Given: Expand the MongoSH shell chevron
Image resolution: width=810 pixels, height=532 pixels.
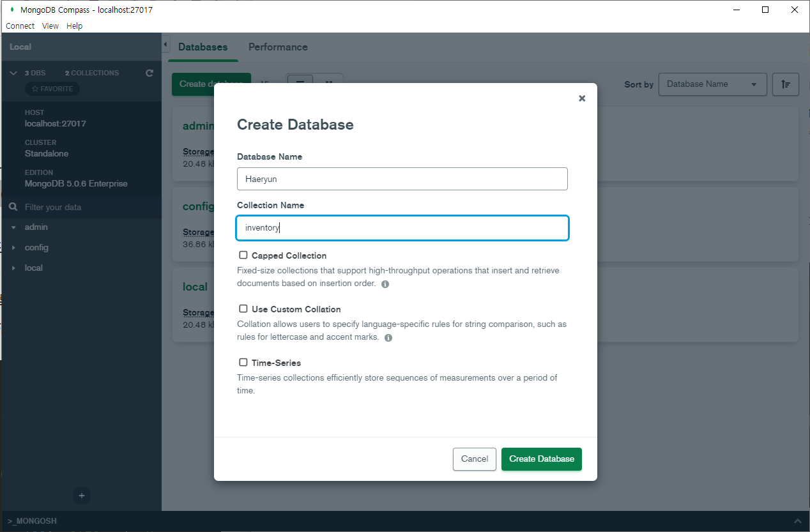Looking at the screenshot, I should click(x=797, y=521).
